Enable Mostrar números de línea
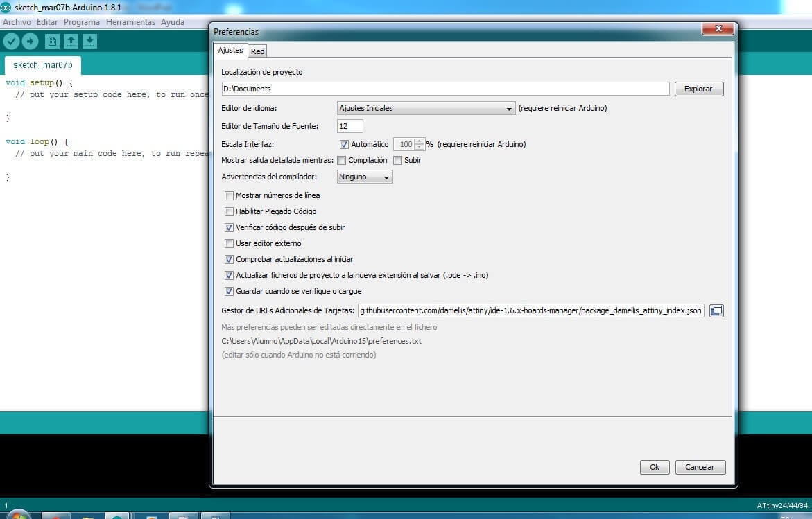The width and height of the screenshot is (812, 519). 229,195
